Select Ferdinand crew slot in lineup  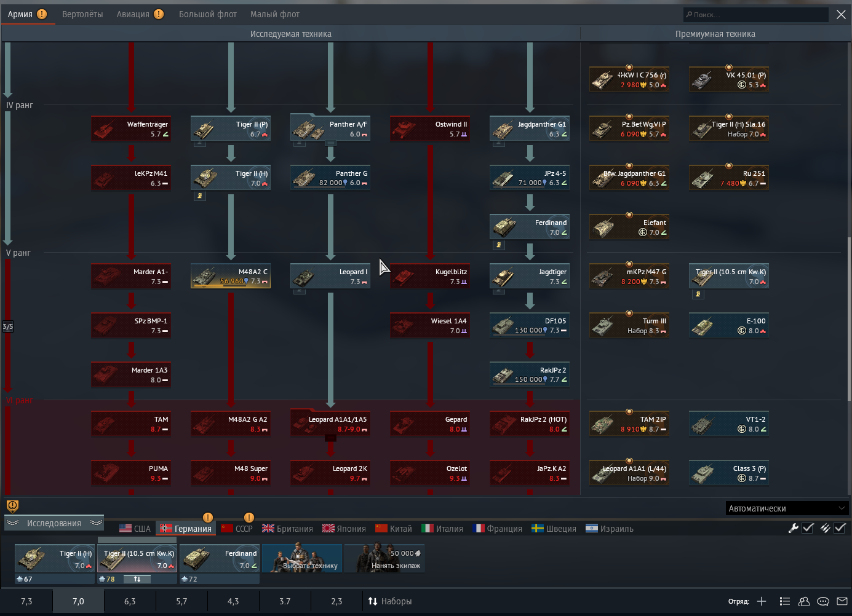(x=220, y=558)
